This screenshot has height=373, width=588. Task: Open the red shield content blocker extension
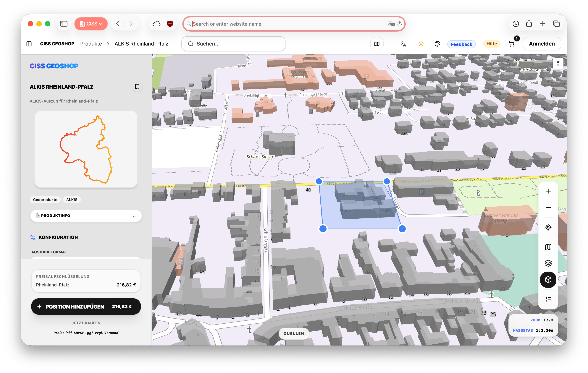[170, 24]
